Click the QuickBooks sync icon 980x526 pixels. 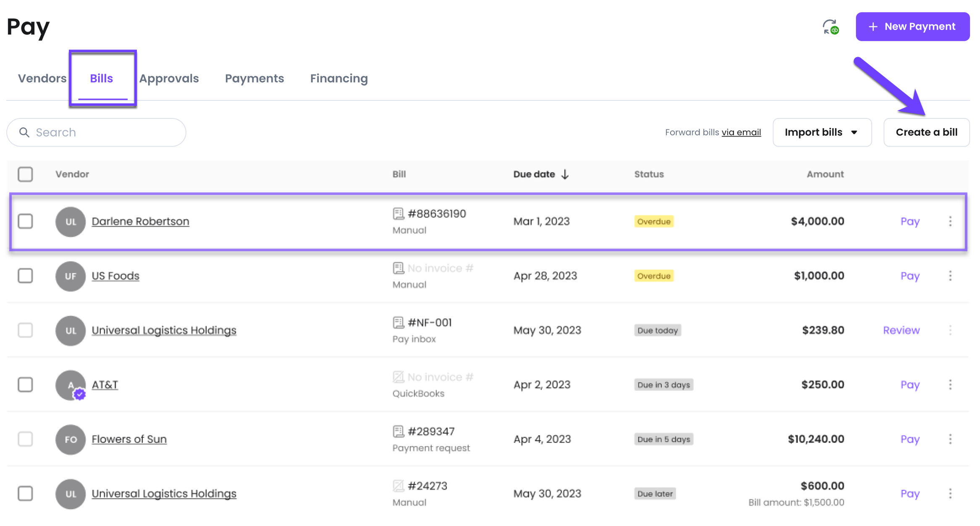830,27
